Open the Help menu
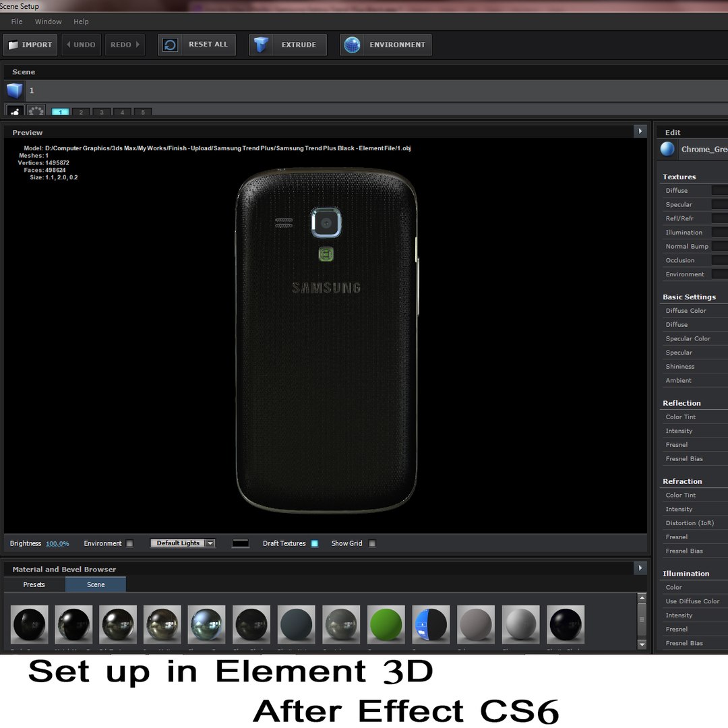728x728 pixels. pyautogui.click(x=81, y=22)
